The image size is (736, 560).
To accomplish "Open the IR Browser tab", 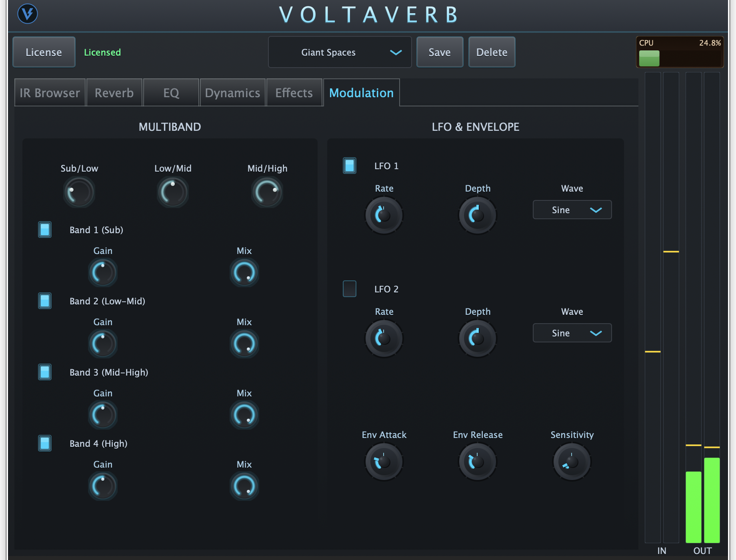I will (49, 92).
